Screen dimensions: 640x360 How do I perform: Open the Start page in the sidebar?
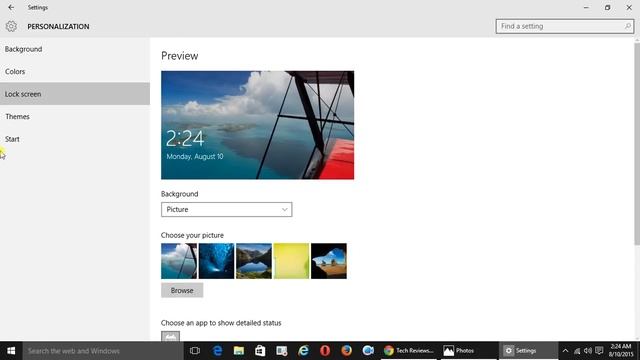pyautogui.click(x=75, y=139)
